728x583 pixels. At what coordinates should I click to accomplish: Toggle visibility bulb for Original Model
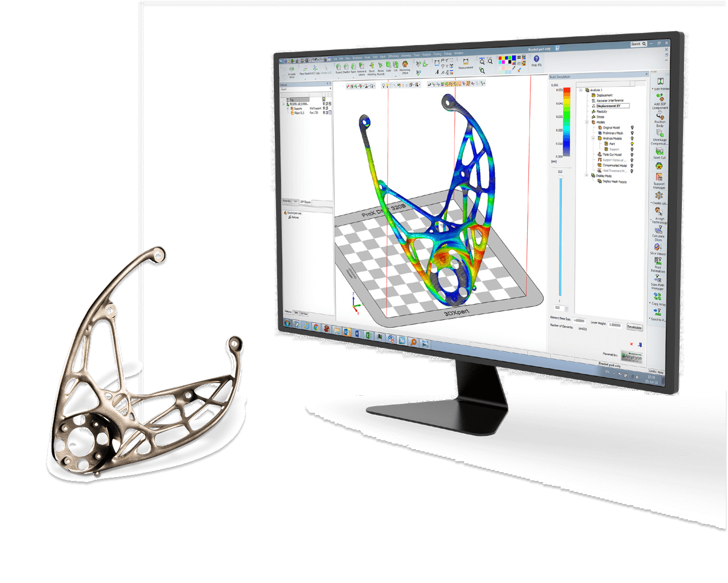pos(632,127)
